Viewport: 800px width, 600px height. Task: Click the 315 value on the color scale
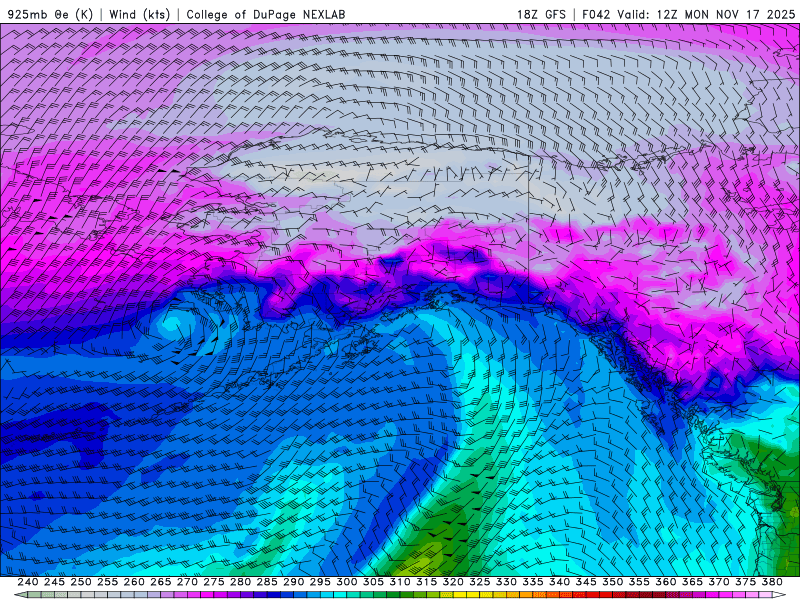[426, 582]
